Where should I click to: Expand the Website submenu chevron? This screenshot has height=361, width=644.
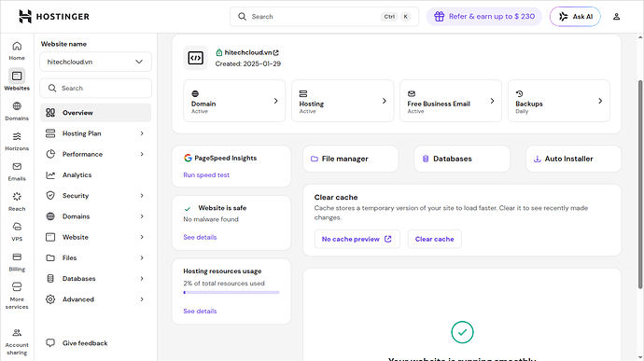coord(142,237)
